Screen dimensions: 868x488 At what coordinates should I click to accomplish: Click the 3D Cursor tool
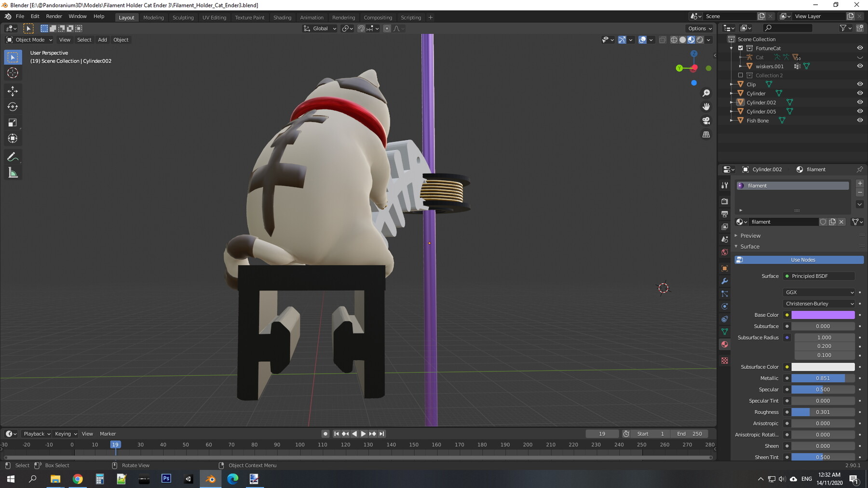(13, 73)
